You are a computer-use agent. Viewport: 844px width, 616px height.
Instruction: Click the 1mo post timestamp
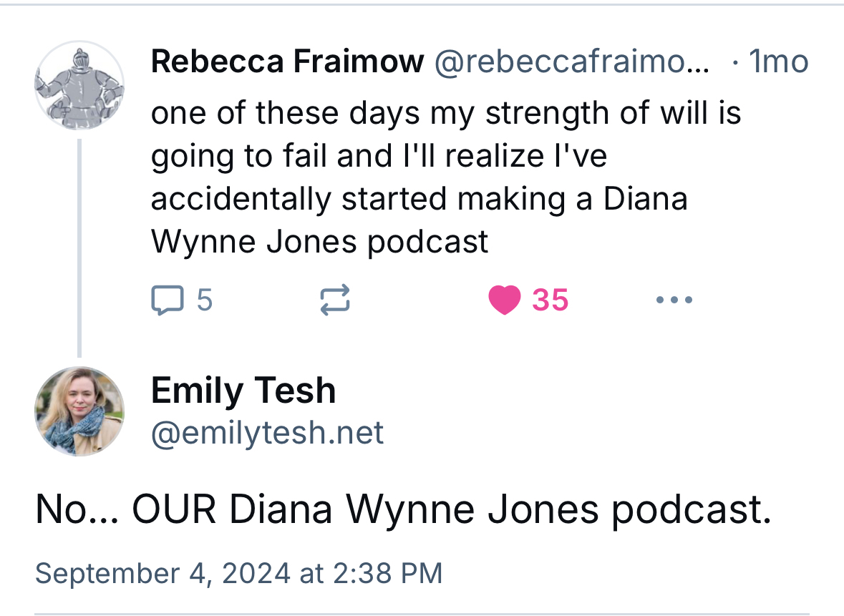[x=777, y=63]
